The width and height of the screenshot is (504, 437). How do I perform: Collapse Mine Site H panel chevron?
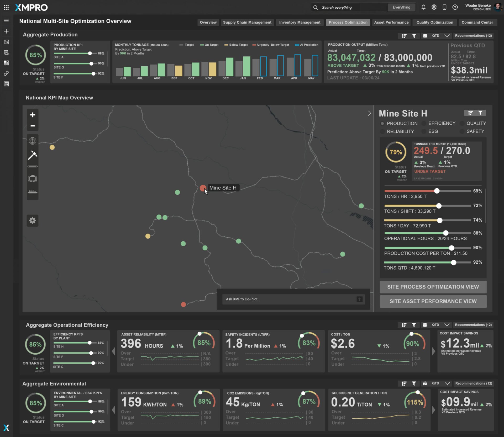click(x=369, y=113)
